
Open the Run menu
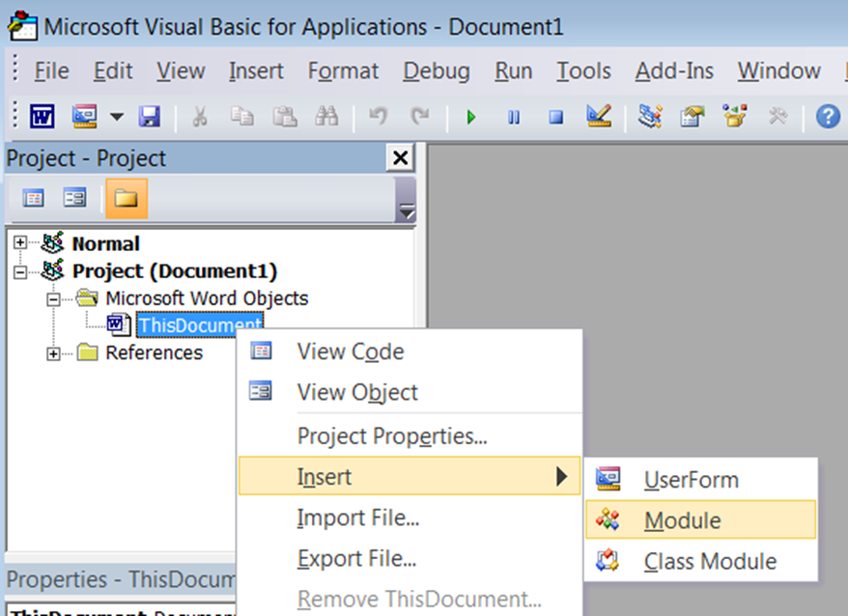[x=513, y=70]
